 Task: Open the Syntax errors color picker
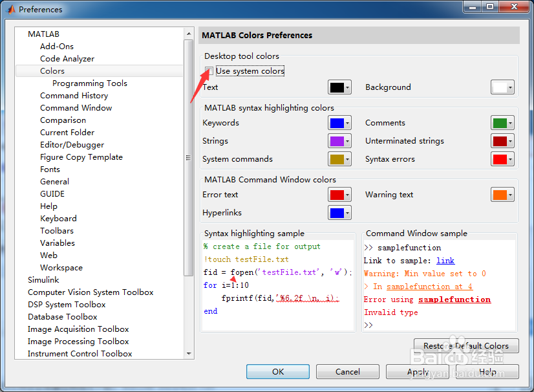point(502,159)
